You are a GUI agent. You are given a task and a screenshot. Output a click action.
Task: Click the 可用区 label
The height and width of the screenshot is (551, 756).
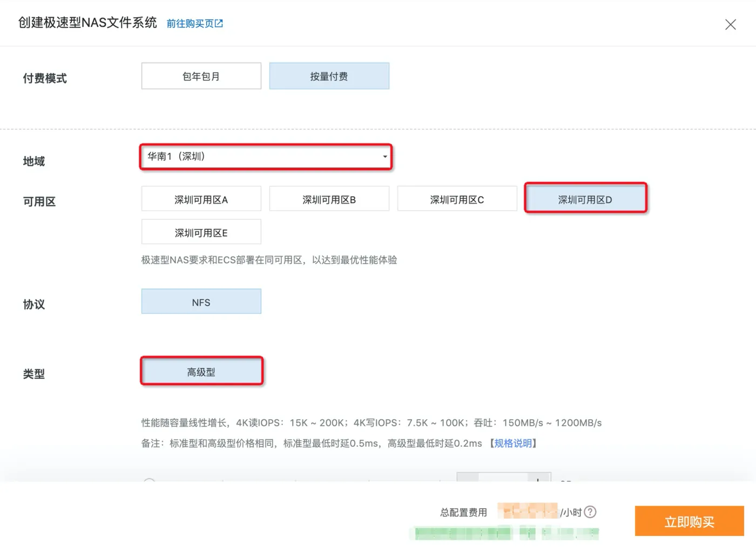coord(39,202)
